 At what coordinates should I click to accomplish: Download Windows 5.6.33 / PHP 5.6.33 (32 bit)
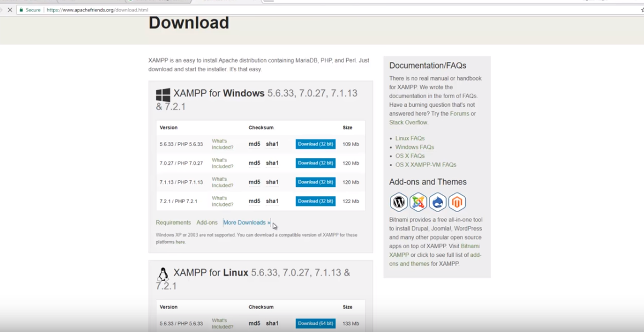(x=315, y=144)
